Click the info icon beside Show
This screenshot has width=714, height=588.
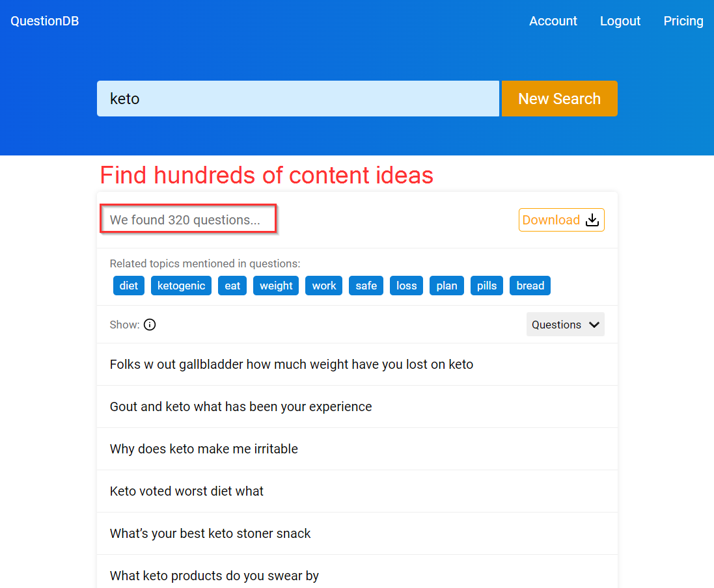pos(150,325)
